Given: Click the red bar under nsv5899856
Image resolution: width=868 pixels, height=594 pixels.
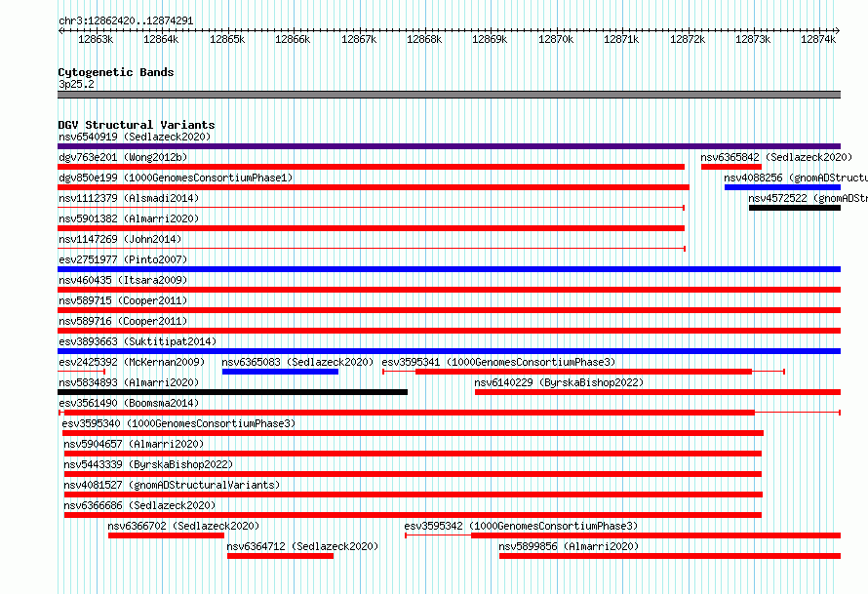Looking at the screenshot, I should pyautogui.click(x=670, y=556).
